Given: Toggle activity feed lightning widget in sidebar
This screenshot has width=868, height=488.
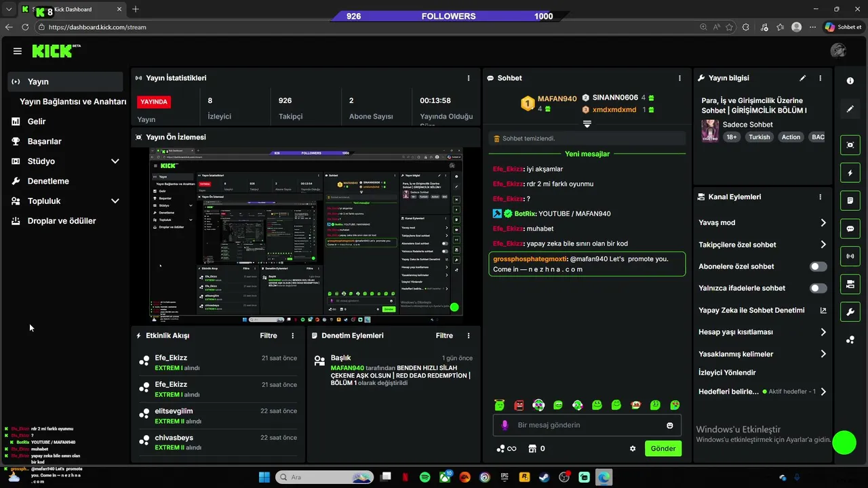Looking at the screenshot, I should 850,173.
